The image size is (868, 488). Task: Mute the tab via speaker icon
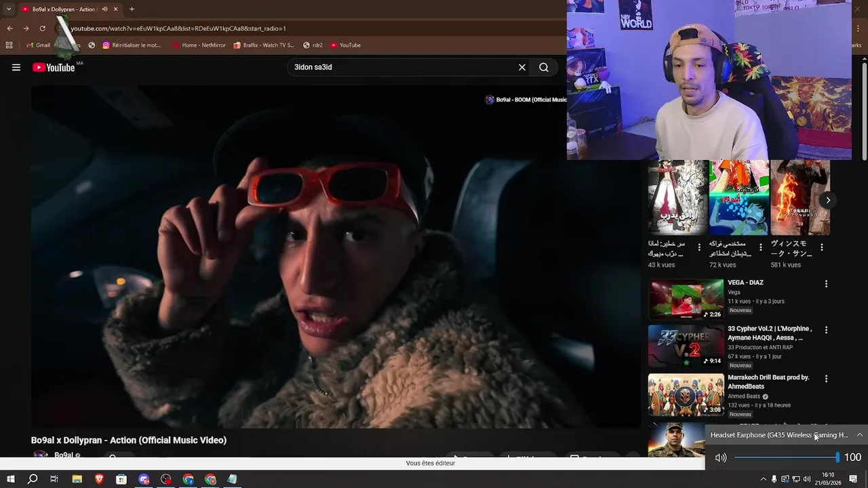point(104,9)
